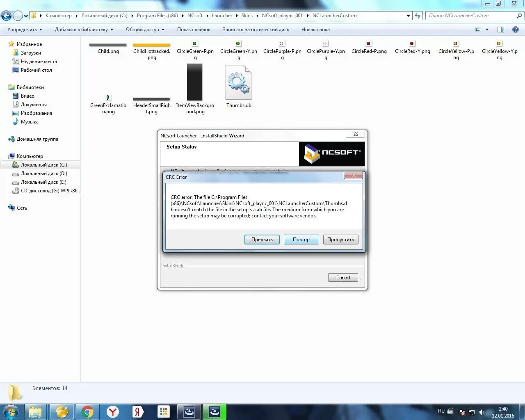Open view options dropdown arrow
Screen dimensions: 525x420
[x=487, y=30]
